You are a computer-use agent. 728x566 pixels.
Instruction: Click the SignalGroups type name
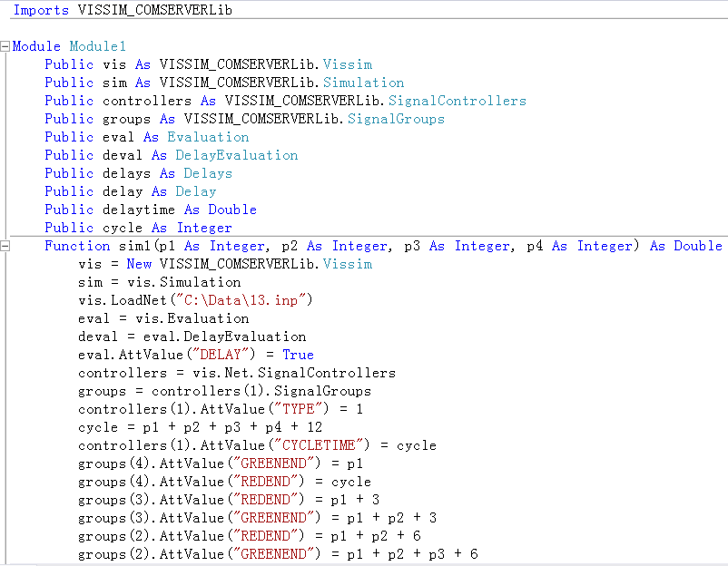[396, 119]
